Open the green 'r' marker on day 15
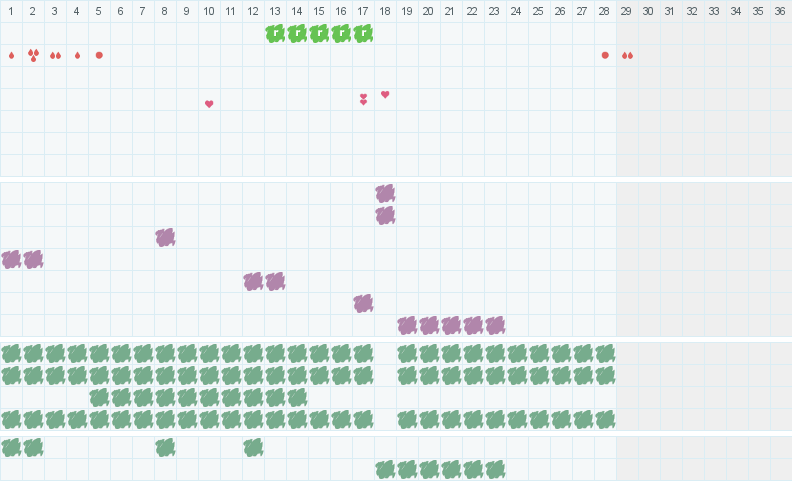 (x=319, y=34)
